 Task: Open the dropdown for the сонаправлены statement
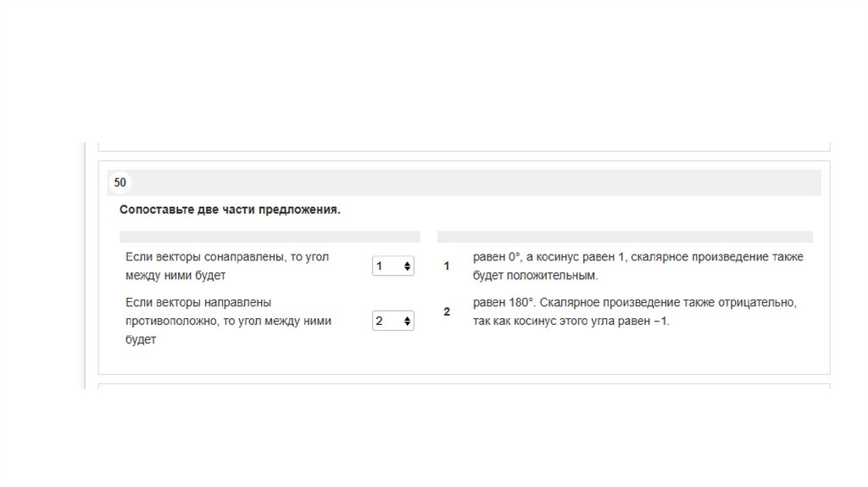point(392,266)
